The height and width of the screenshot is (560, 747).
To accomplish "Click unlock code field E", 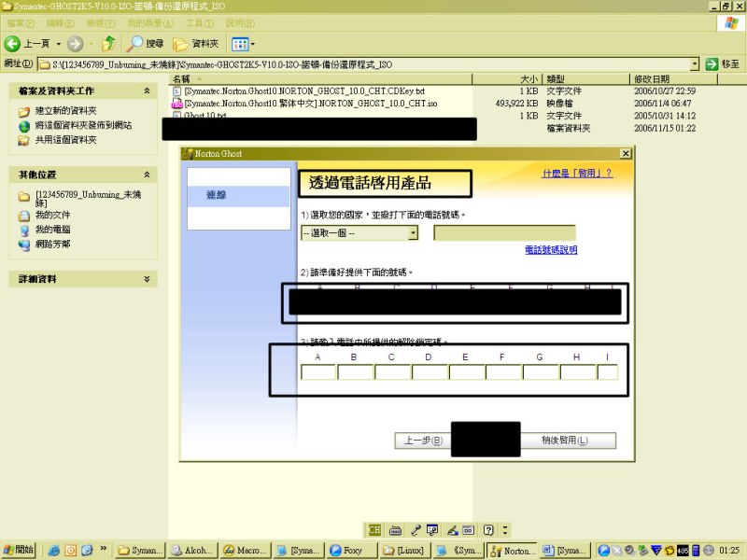I will click(x=466, y=371).
